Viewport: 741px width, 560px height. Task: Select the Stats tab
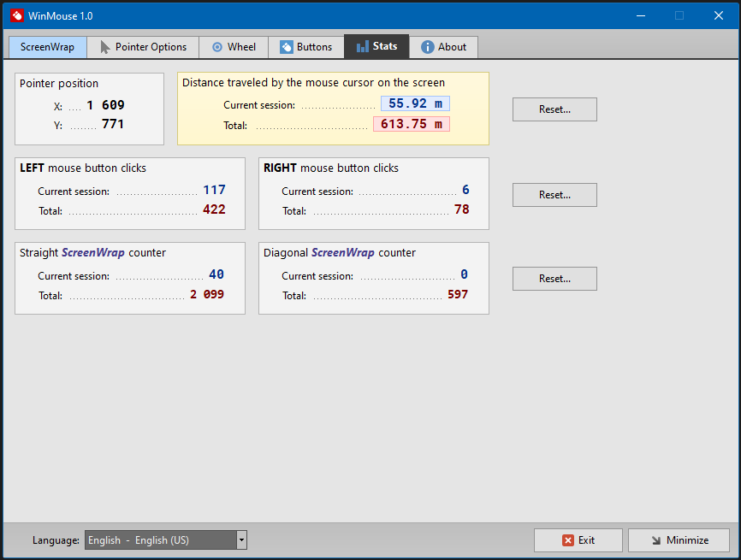(x=376, y=46)
